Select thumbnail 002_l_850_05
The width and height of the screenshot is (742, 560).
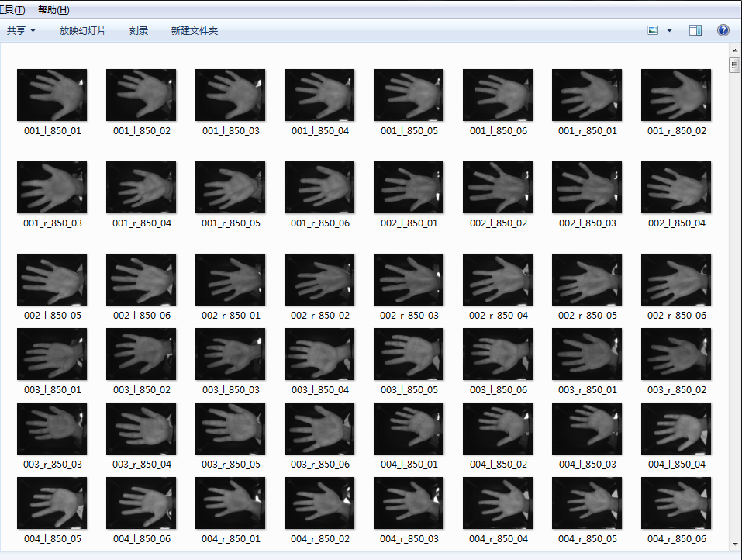coord(52,280)
